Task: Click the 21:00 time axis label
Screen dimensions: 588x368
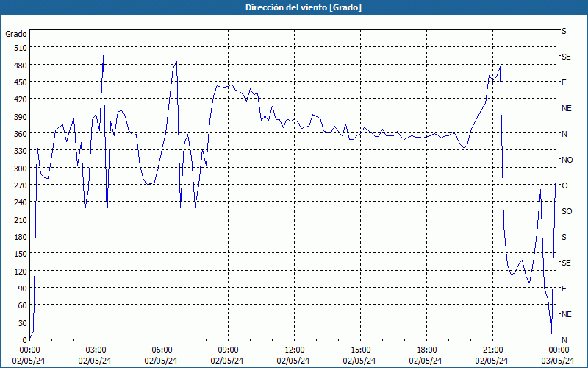Action: click(492, 350)
